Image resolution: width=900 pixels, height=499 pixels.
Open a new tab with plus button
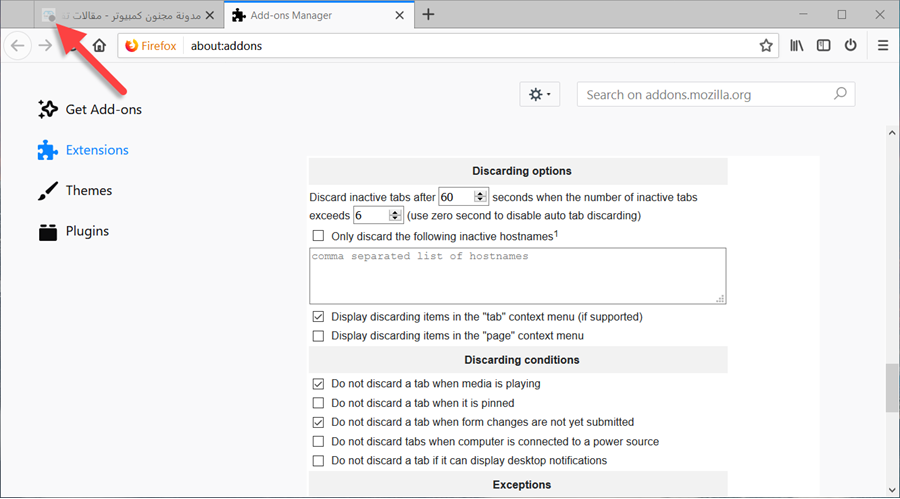(428, 15)
